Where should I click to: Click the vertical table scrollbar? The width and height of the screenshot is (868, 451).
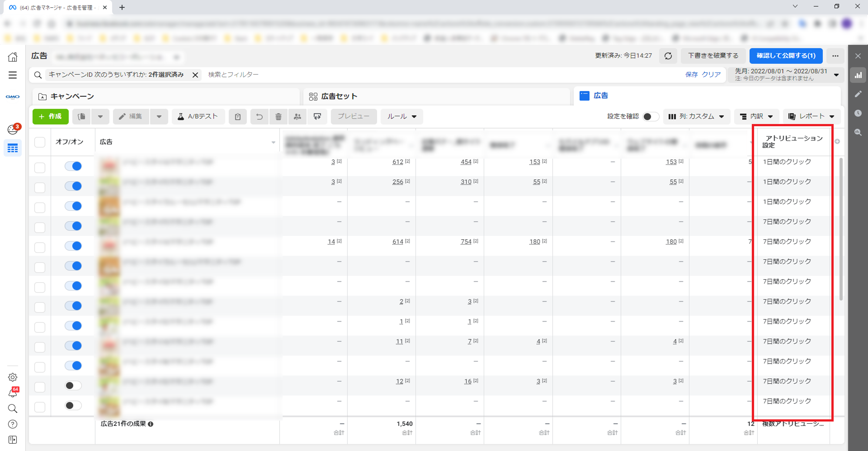pyautogui.click(x=841, y=229)
